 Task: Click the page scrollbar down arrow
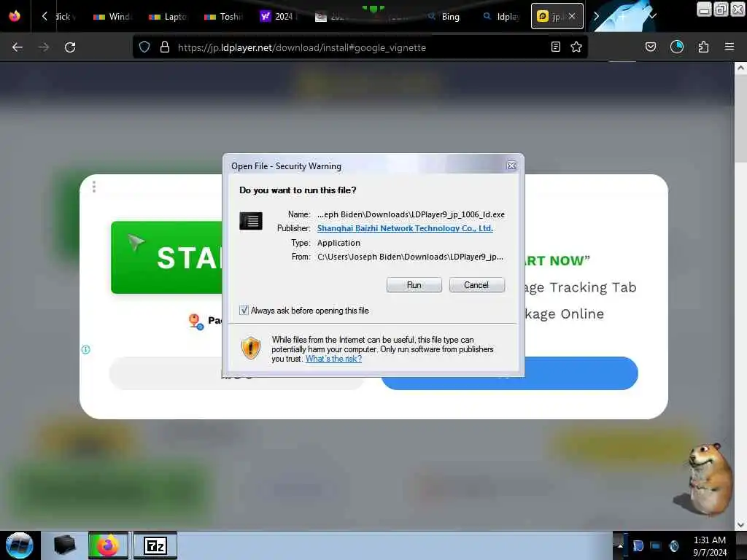(x=740, y=525)
